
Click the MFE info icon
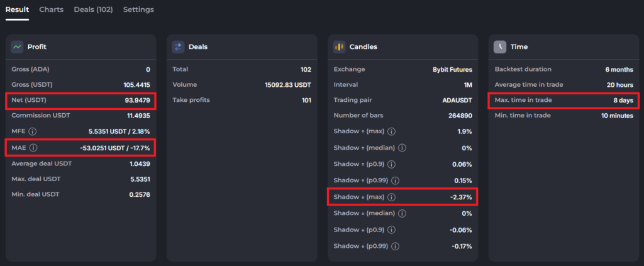[33, 132]
